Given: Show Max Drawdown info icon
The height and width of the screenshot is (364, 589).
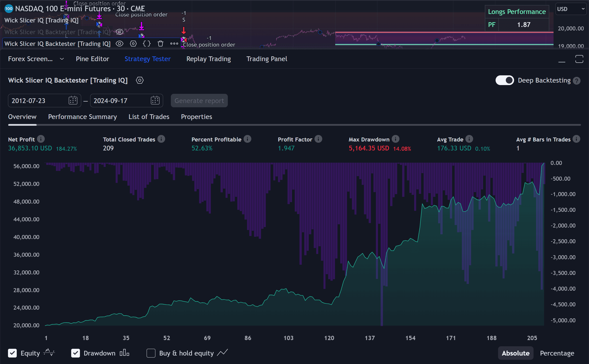Looking at the screenshot, I should coord(395,139).
